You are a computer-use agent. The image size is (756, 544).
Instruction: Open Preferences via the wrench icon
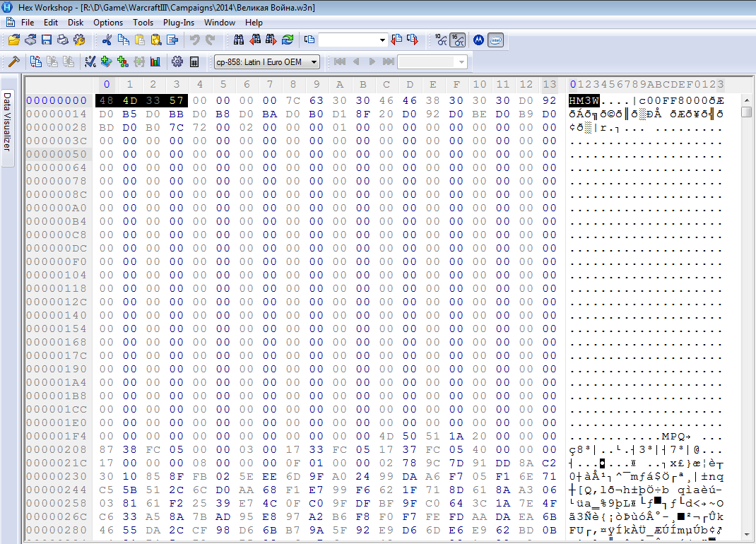point(79,40)
